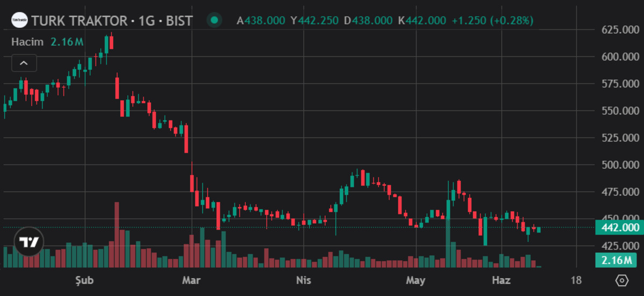Click the 600.000 price axis label
The height and width of the screenshot is (296, 644).
click(x=620, y=57)
